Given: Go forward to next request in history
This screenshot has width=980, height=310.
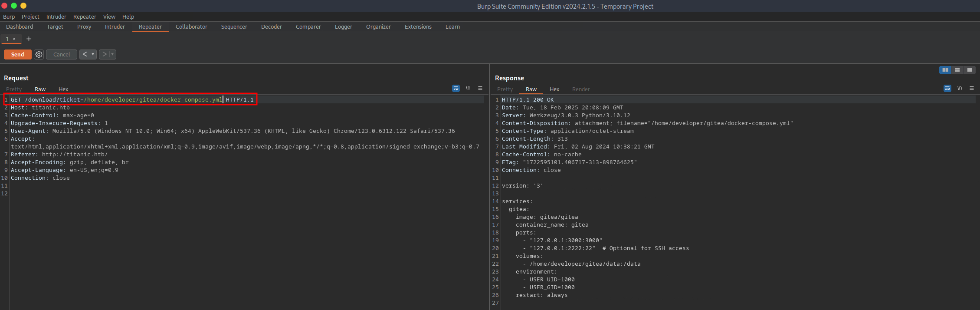Looking at the screenshot, I should [104, 54].
